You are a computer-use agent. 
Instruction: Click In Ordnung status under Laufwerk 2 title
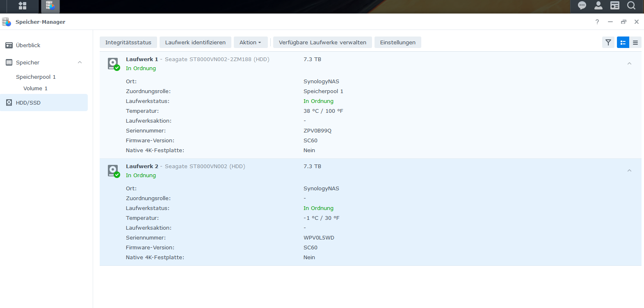click(x=141, y=175)
